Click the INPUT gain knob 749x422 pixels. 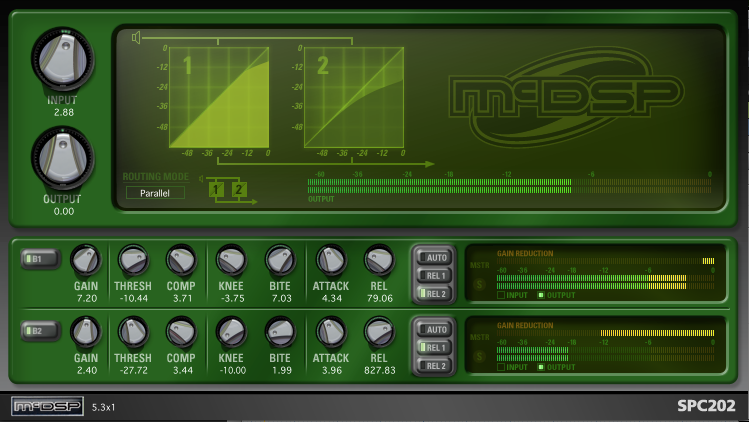tap(63, 59)
